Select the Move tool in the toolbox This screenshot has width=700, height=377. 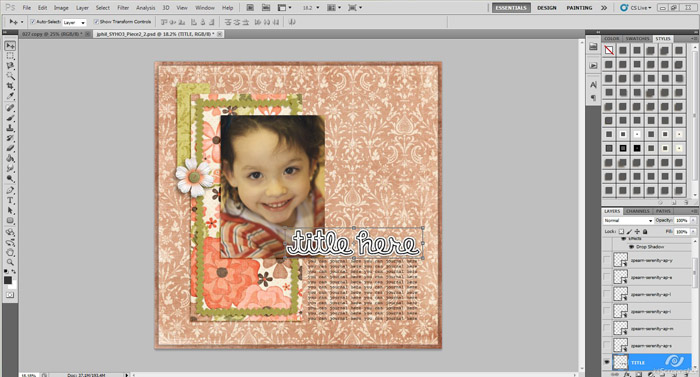click(10, 46)
